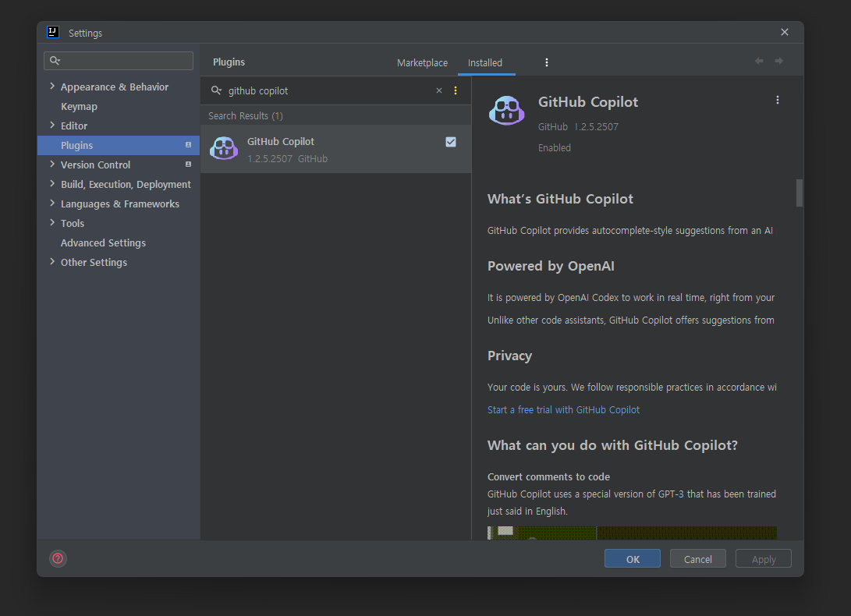Viewport: 851px width, 616px height.
Task: Click Cancel button
Action: (x=697, y=558)
